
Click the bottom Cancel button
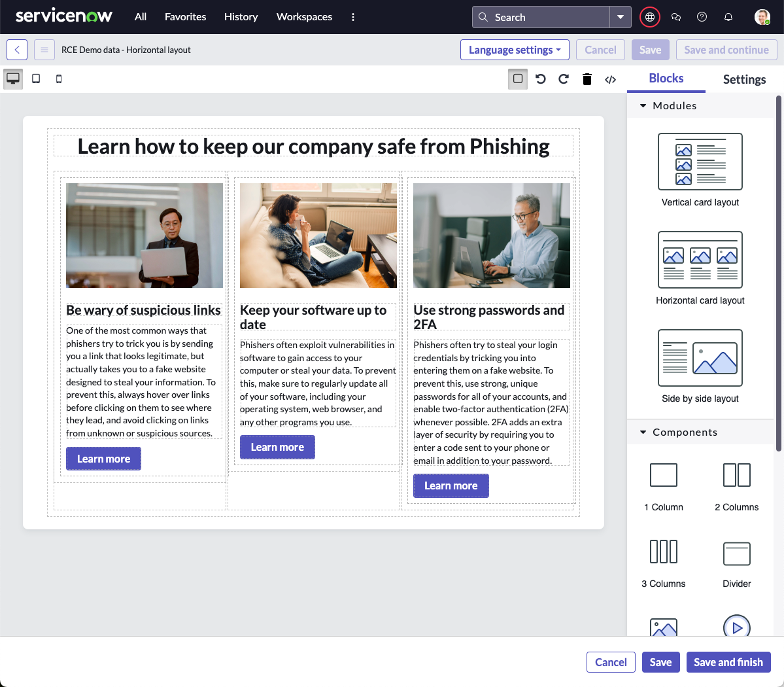pyautogui.click(x=611, y=662)
